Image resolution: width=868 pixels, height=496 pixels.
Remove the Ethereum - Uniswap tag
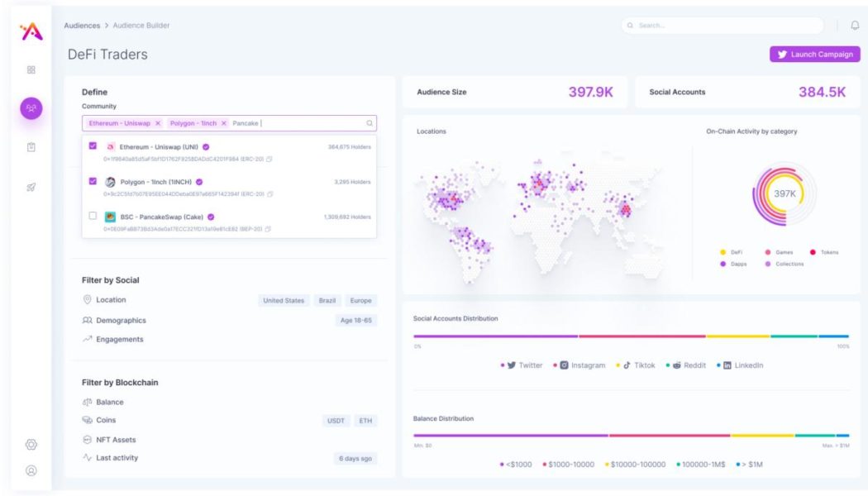click(x=158, y=123)
